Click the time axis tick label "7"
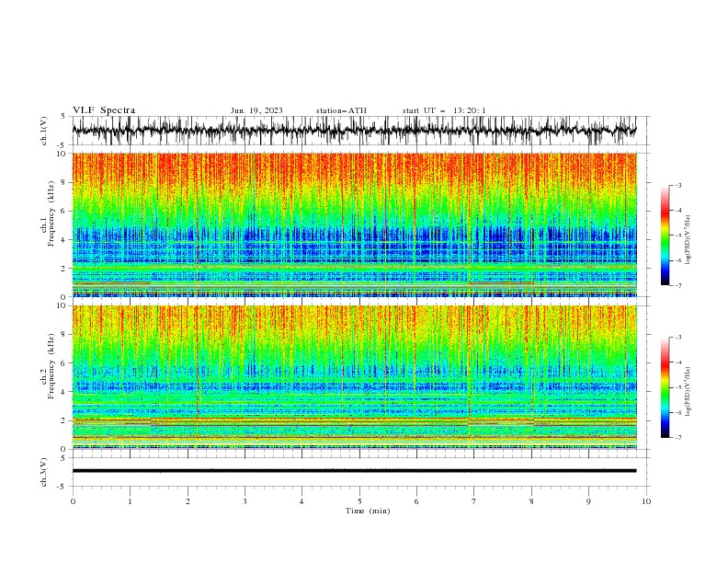The width and height of the screenshot is (728, 563). pos(474,501)
